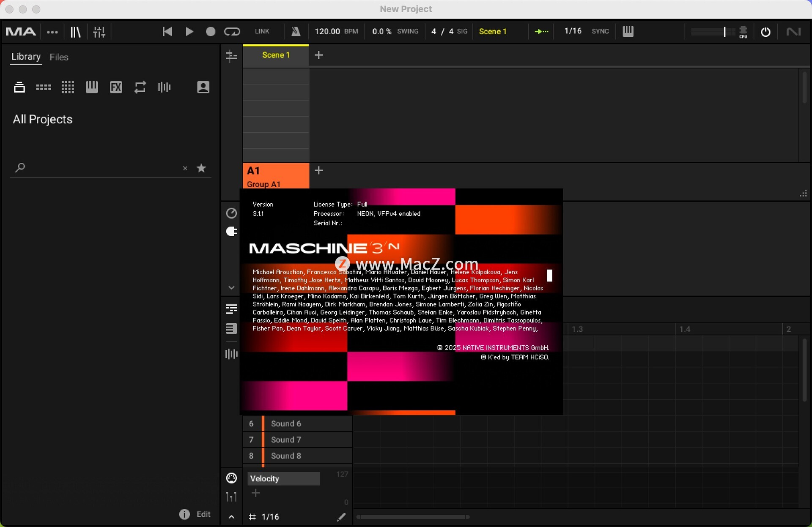Select the Sounds grid browser icon

67,87
